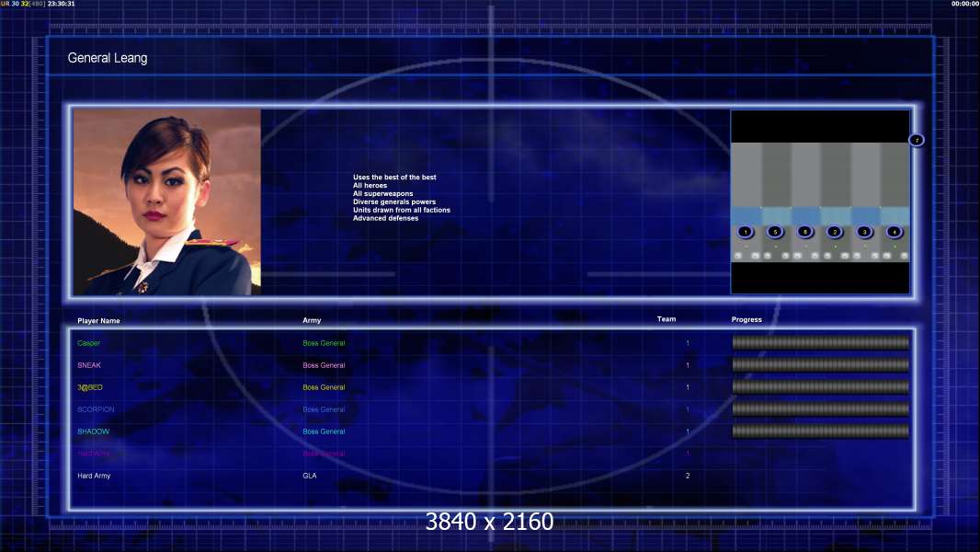
Task: Click team number 1 in SNEAK's row
Action: 688,365
